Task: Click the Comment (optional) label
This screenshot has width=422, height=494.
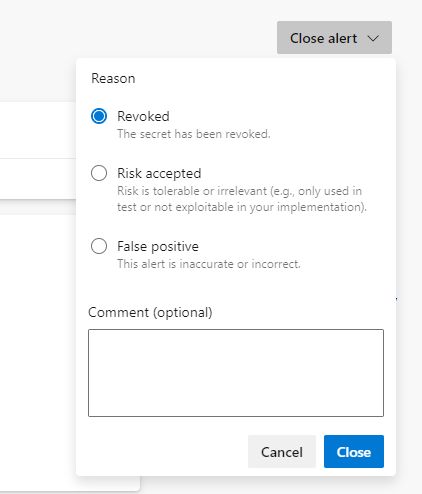Action: 150,313
